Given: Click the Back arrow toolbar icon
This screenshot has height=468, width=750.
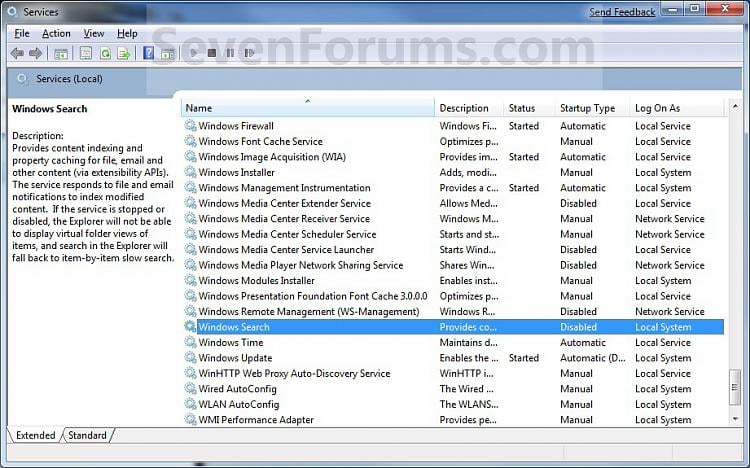Looking at the screenshot, I should pyautogui.click(x=17, y=53).
